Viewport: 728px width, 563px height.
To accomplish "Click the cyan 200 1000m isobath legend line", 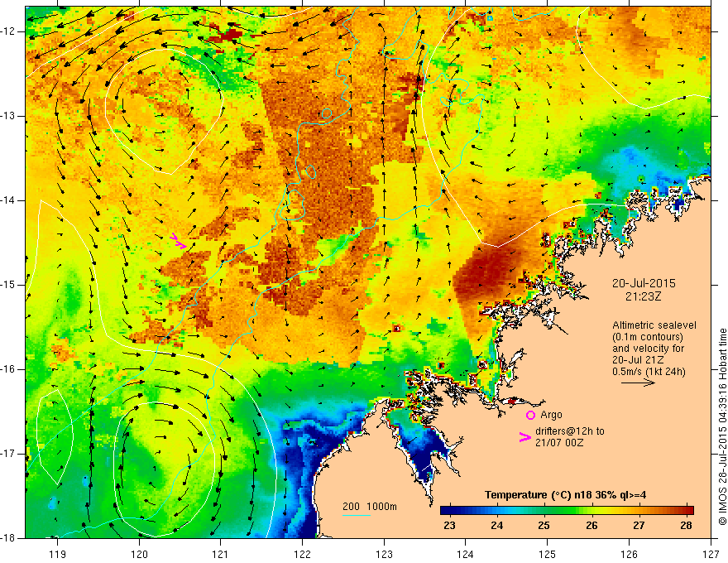I will tap(356, 515).
